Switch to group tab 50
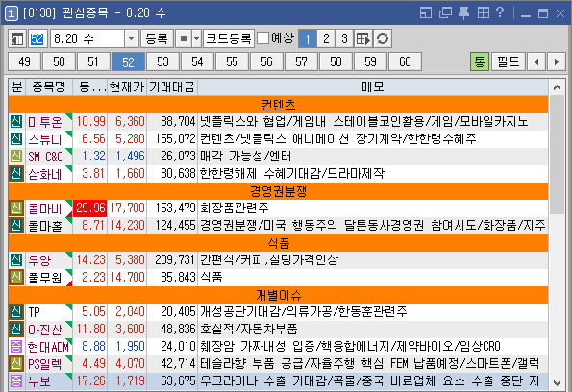572x392 pixels. coord(59,61)
